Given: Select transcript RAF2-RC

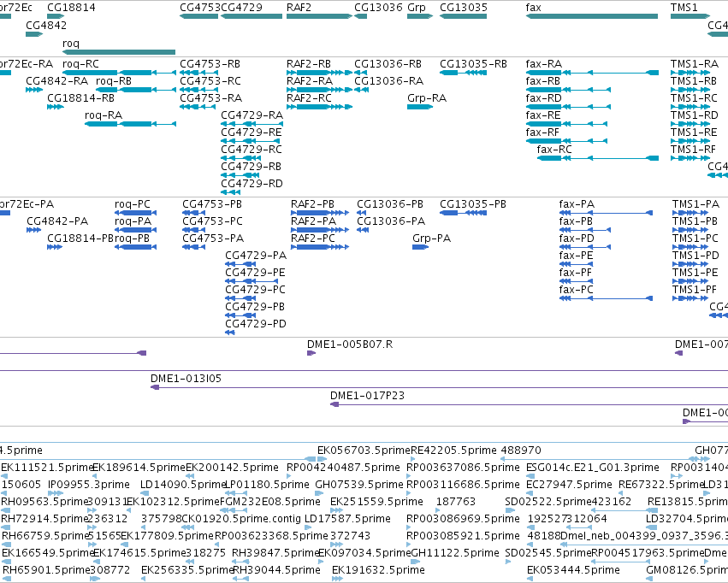Looking at the screenshot, I should (319, 107).
